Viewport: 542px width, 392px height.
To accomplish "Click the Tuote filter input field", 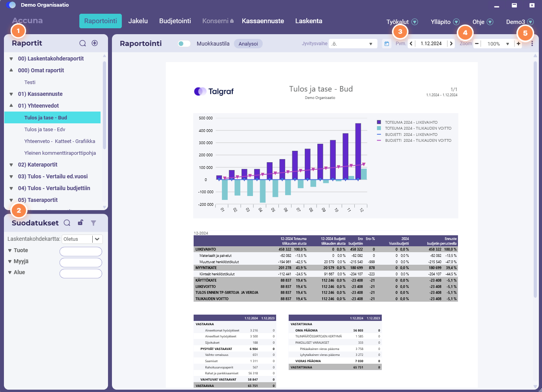I will [81, 251].
